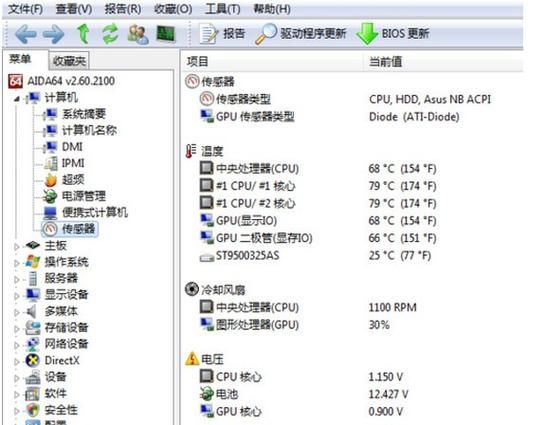The image size is (546, 425).
Task: Open the green monitor diagnostics icon
Action: click(166, 34)
